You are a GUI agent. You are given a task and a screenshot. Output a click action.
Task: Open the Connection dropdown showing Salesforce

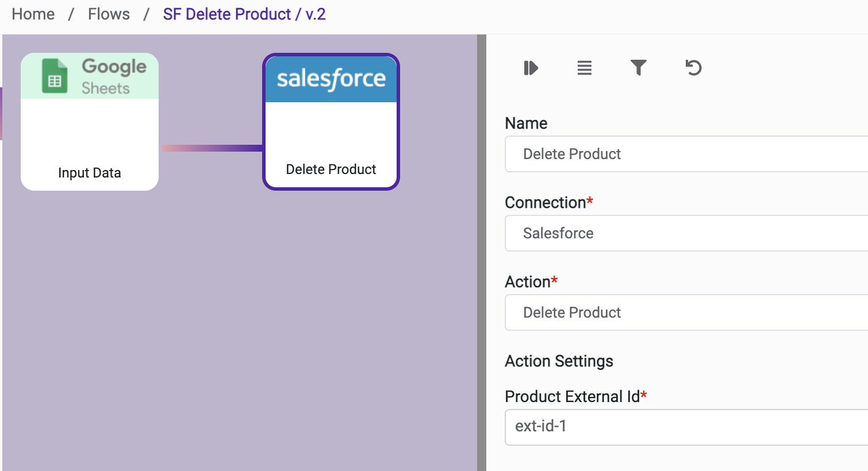pos(684,233)
